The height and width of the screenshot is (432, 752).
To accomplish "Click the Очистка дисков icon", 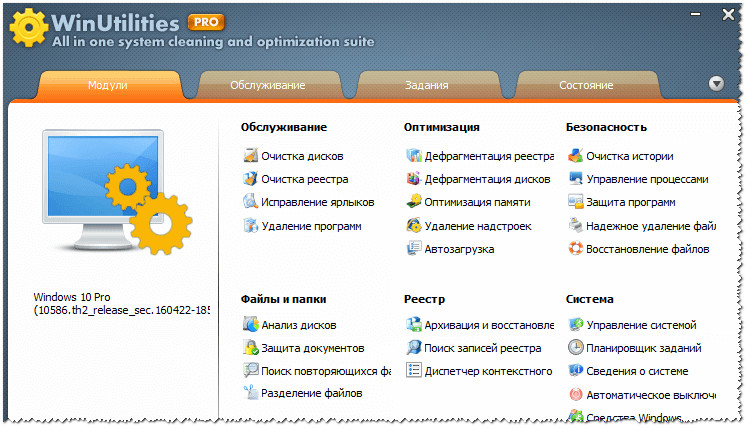I will coord(250,155).
